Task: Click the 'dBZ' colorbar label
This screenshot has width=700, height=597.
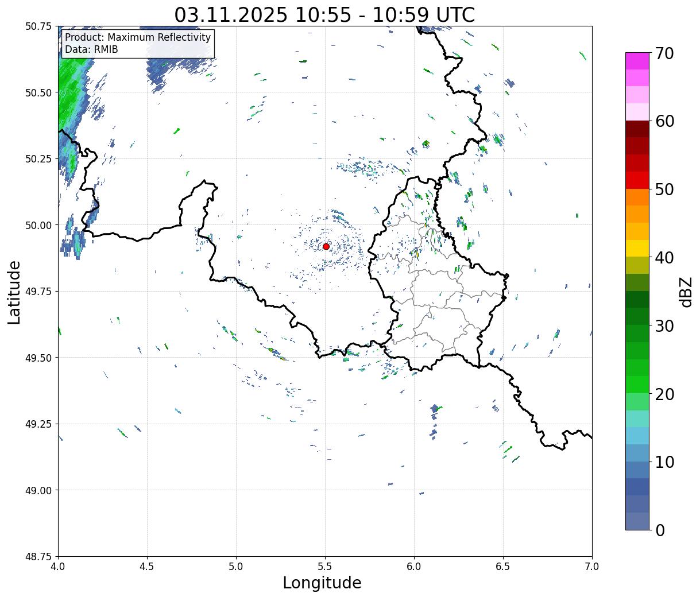Action: pyautogui.click(x=686, y=292)
